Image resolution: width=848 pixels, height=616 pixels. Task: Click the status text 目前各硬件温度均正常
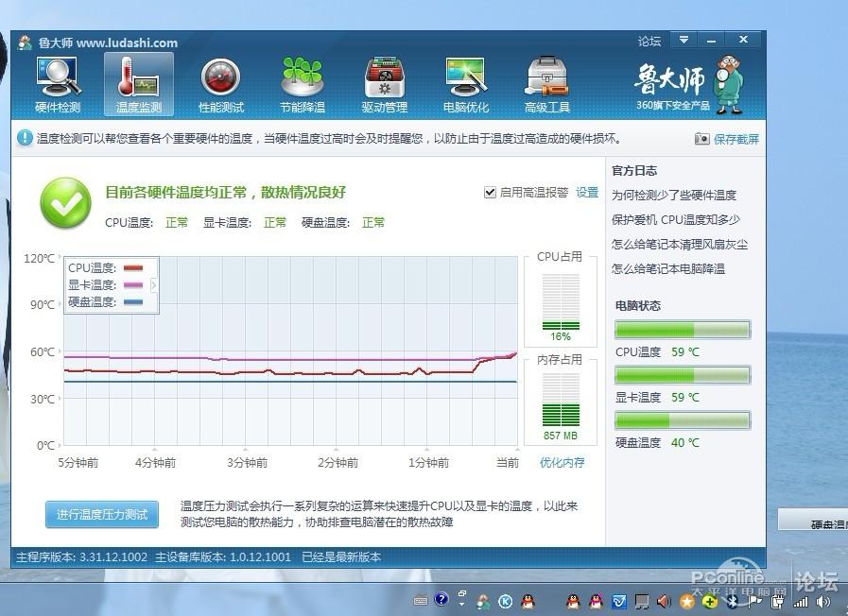tap(226, 192)
